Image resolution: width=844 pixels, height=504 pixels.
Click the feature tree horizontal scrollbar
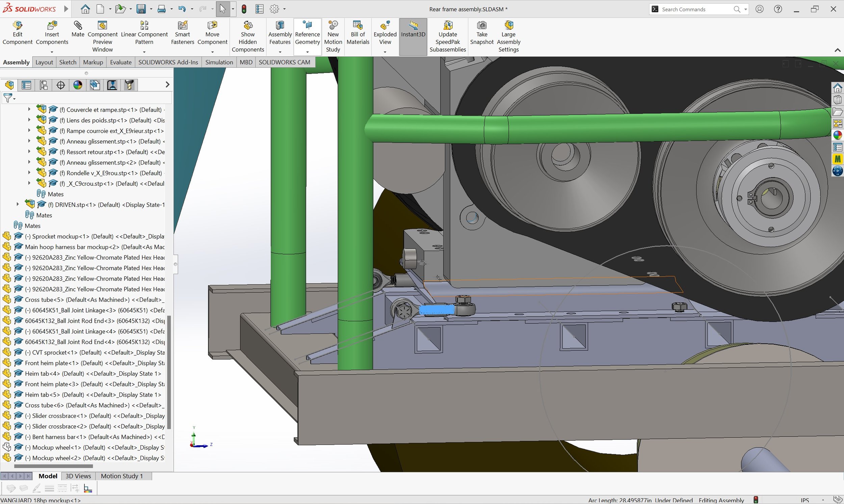point(53,466)
